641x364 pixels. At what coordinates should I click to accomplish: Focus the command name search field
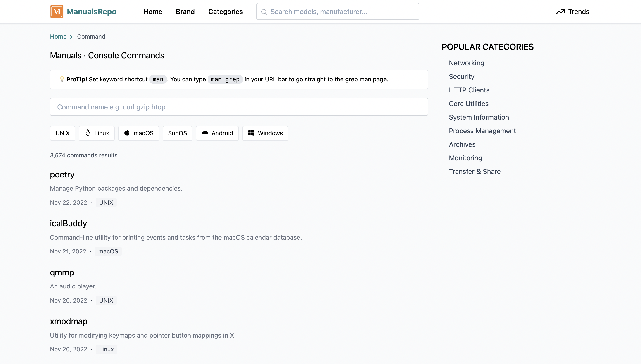[x=239, y=107]
